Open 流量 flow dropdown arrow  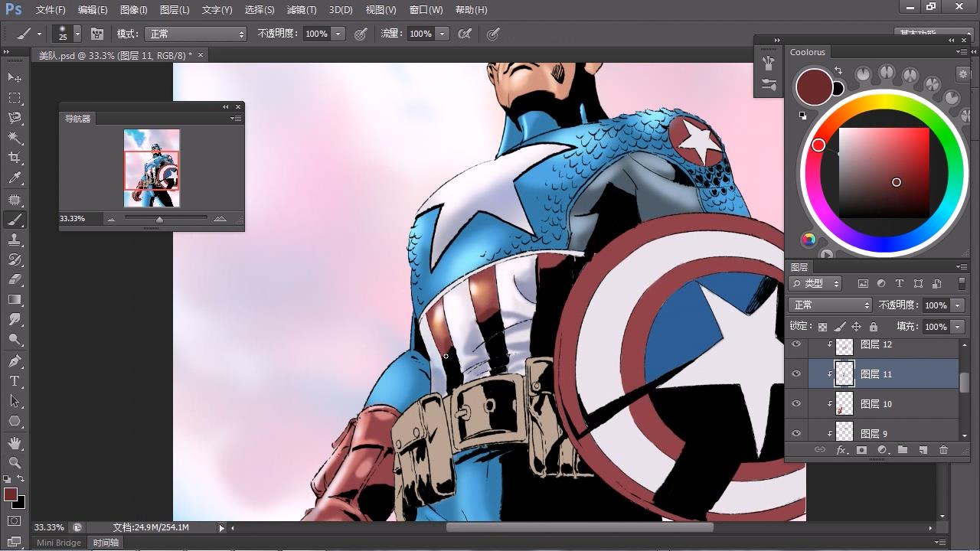[442, 34]
